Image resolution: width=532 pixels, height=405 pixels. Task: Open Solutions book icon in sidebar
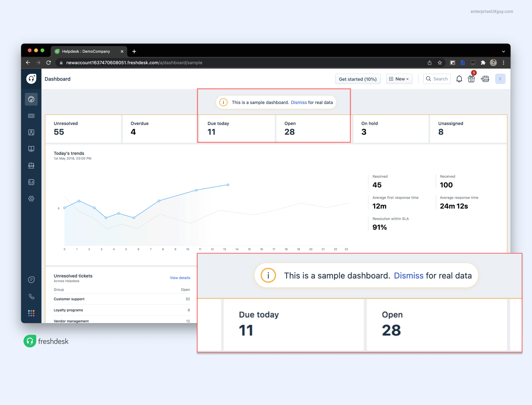(31, 149)
